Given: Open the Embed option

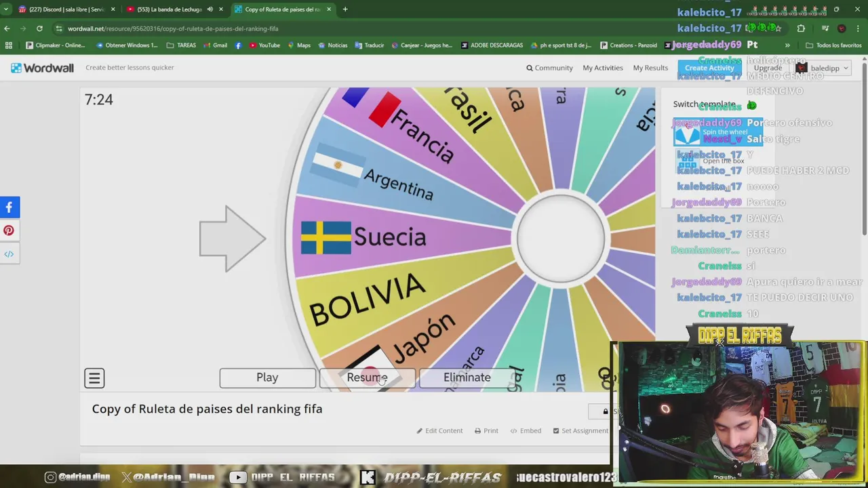Looking at the screenshot, I should tap(526, 430).
